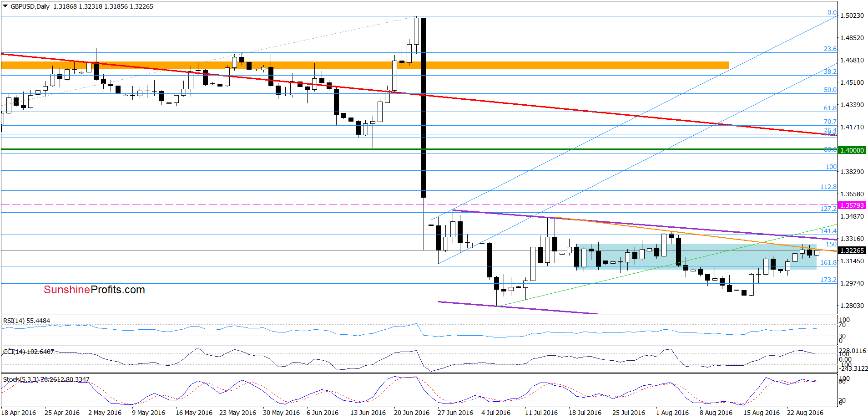Select the current price label 1.32265
The height and width of the screenshot is (419, 868).
click(852, 250)
